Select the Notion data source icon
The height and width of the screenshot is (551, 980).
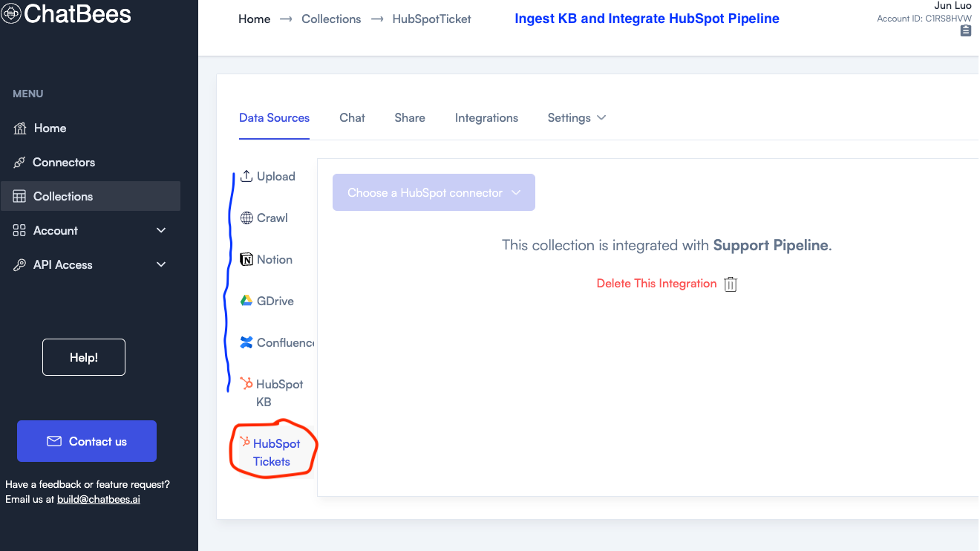point(246,259)
